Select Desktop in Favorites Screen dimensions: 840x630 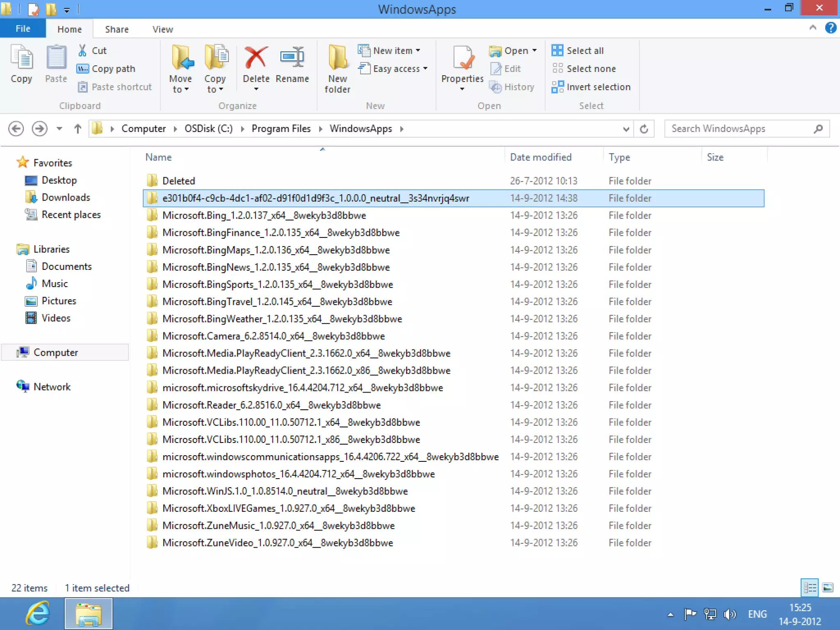coord(59,180)
